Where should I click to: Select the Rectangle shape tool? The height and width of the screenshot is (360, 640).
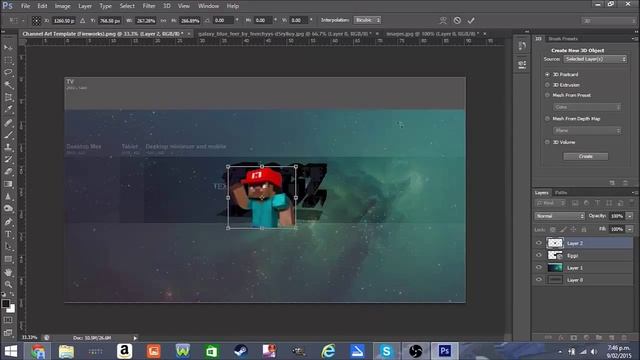point(8,259)
